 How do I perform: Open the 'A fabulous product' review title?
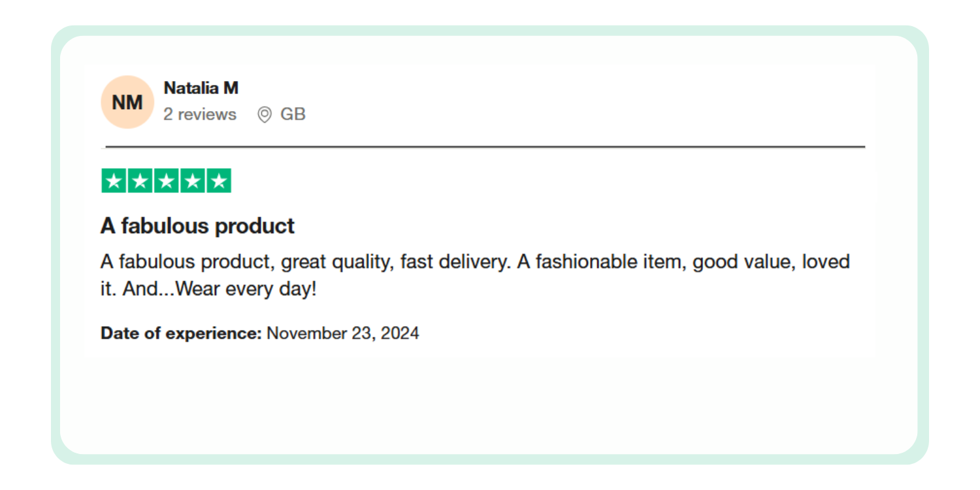(197, 226)
